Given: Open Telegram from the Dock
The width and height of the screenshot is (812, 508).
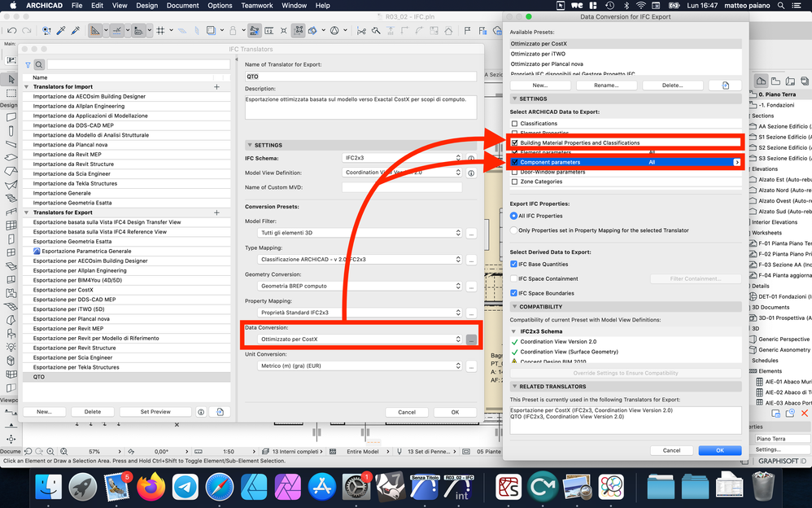Looking at the screenshot, I should (x=185, y=488).
